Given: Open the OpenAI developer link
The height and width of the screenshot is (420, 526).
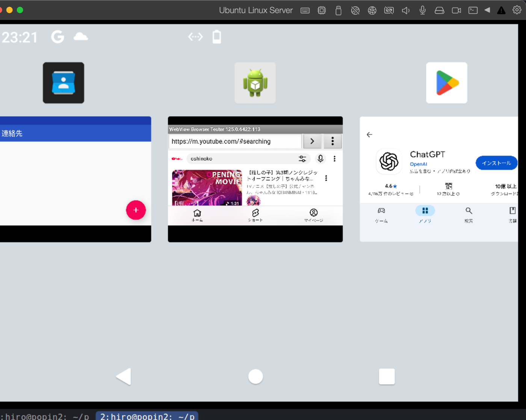Looking at the screenshot, I should (x=419, y=164).
